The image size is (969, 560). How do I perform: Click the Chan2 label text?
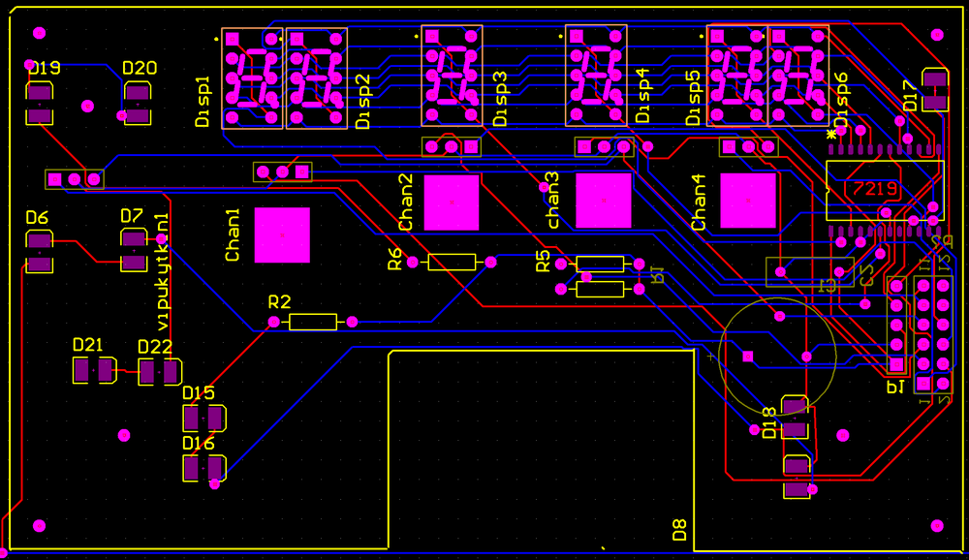(x=405, y=202)
